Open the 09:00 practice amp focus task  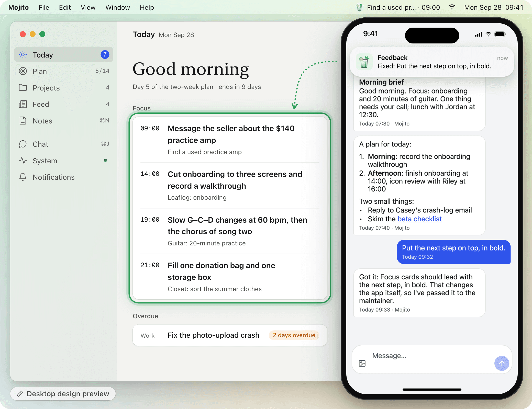(x=230, y=140)
